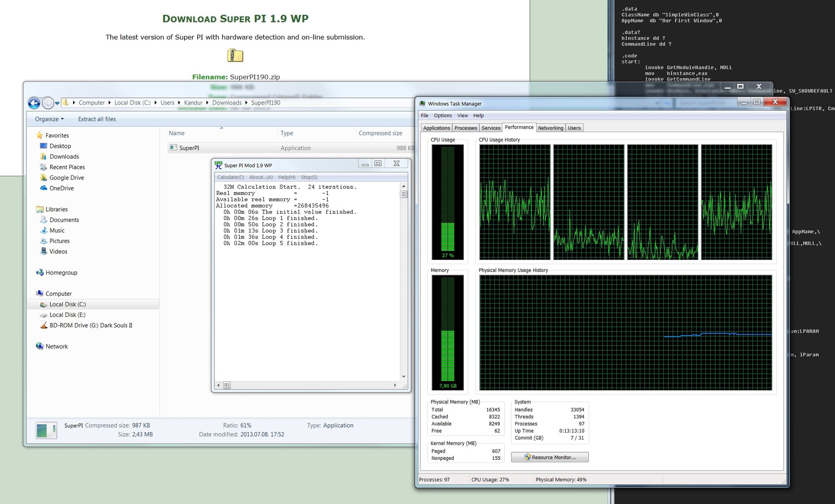Click the Downloads breadcrumb in the address bar
The width and height of the screenshot is (835, 504).
(227, 103)
